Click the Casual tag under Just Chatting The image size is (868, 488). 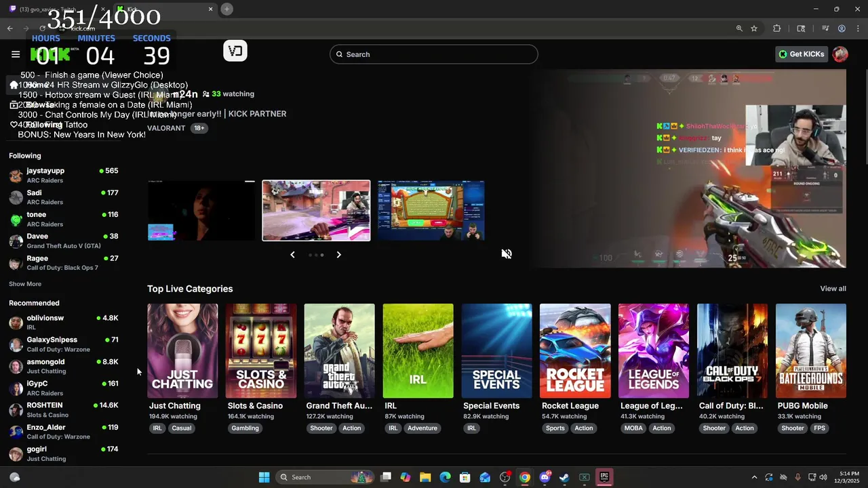coord(182,428)
